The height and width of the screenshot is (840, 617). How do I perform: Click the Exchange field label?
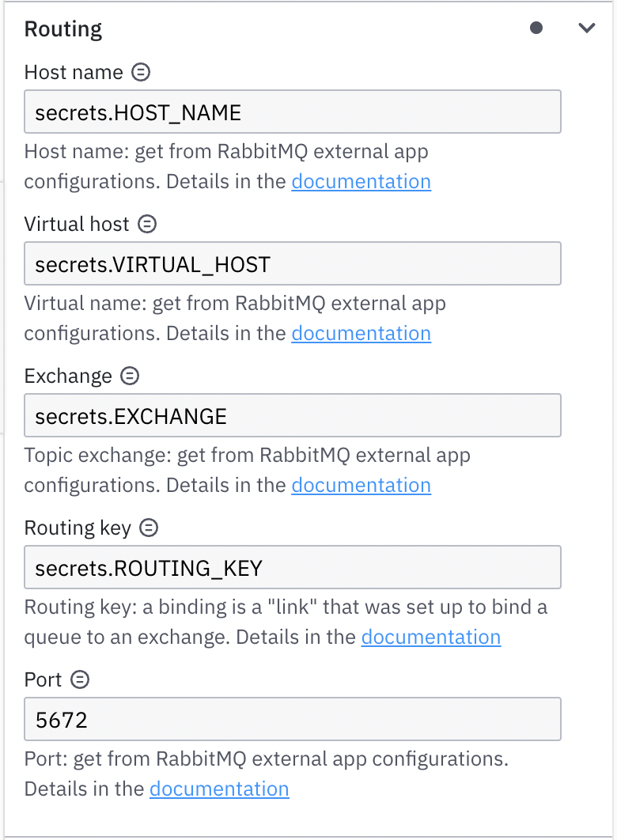coord(66,376)
